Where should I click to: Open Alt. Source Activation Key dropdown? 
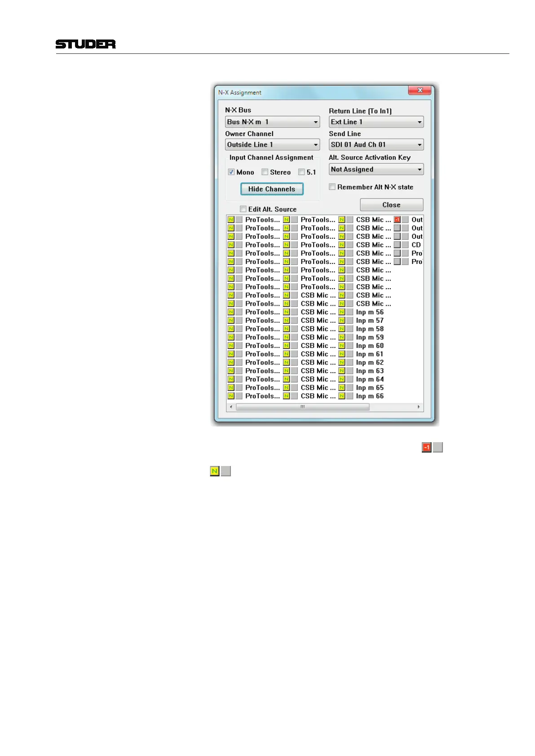376,169
